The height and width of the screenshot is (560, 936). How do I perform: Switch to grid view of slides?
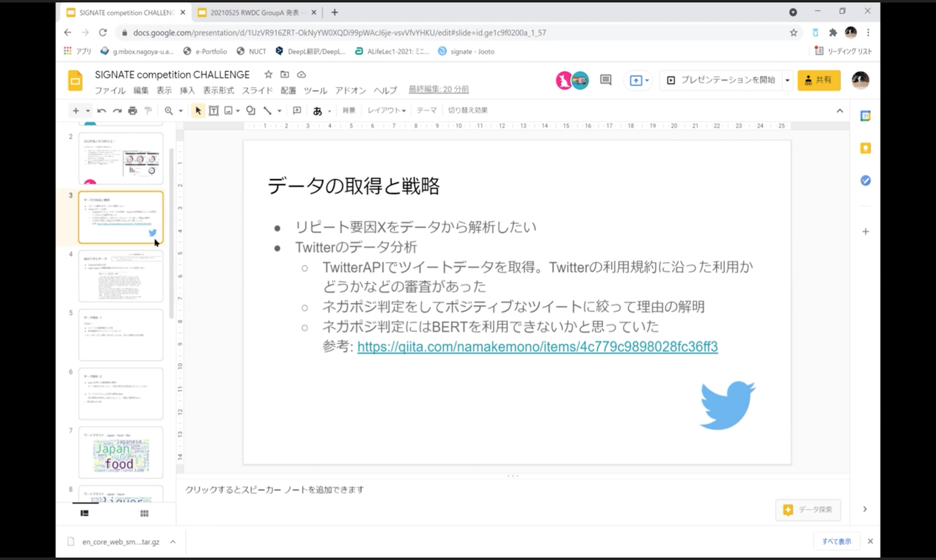click(x=144, y=513)
